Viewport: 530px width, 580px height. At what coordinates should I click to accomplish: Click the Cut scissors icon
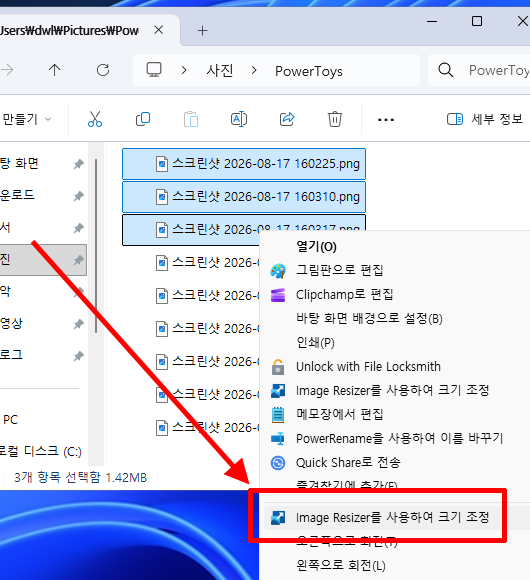coord(95,119)
